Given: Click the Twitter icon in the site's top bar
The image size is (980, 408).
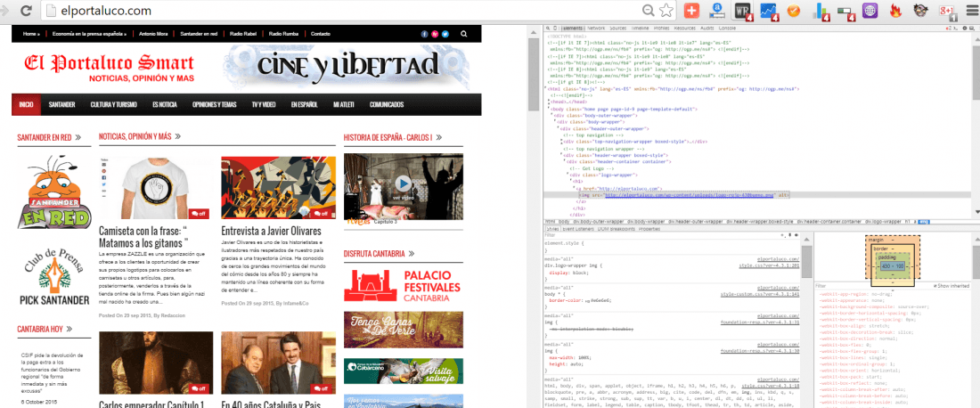Looking at the screenshot, I should tap(445, 34).
